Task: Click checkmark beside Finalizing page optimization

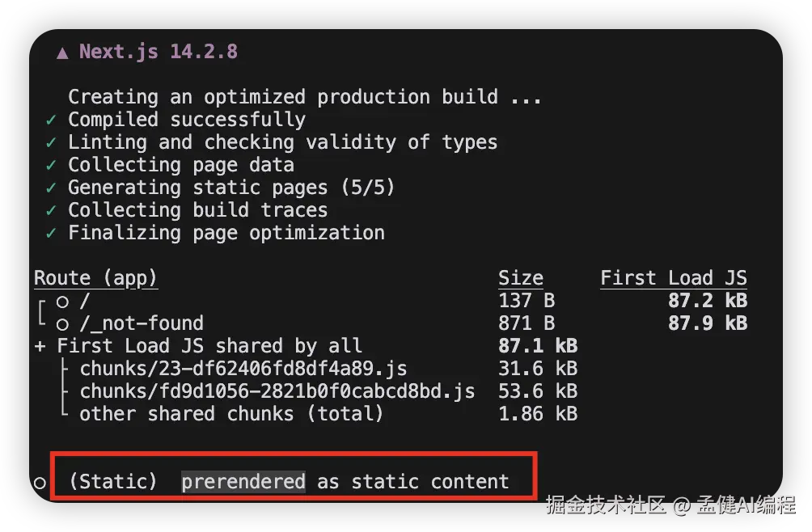Action: [51, 233]
